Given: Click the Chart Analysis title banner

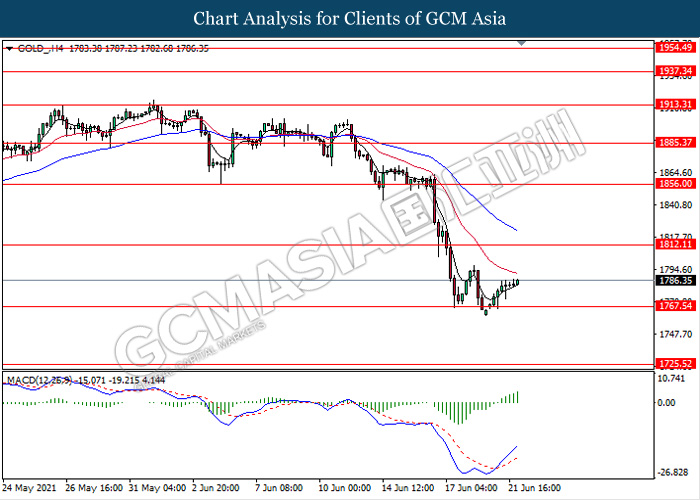Looking at the screenshot, I should point(350,18).
